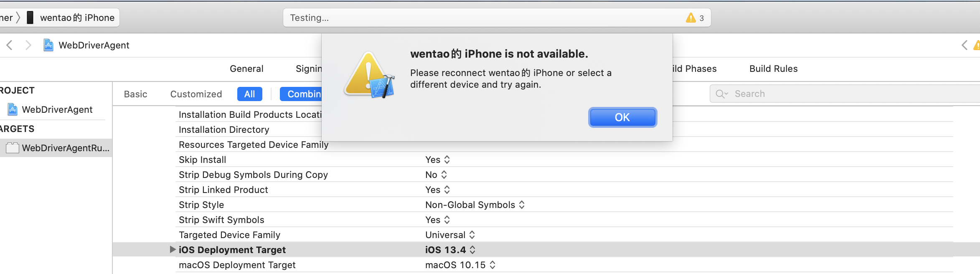Screen dimensions: 980x274
Task: Click the back navigation arrow
Action: [x=10, y=45]
